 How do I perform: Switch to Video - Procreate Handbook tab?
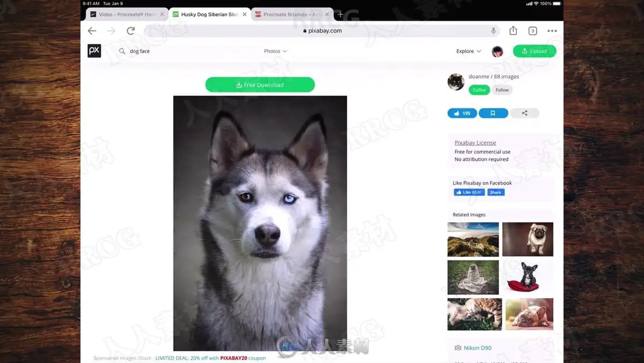point(127,14)
